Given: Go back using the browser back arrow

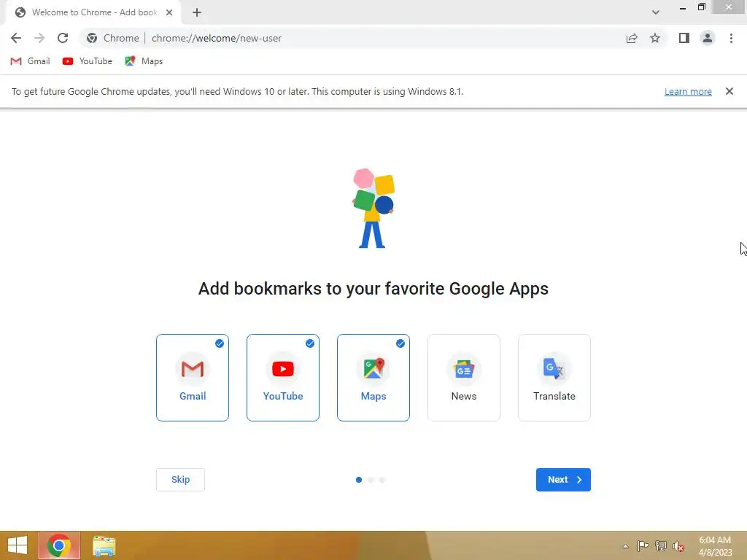Looking at the screenshot, I should click(x=16, y=38).
